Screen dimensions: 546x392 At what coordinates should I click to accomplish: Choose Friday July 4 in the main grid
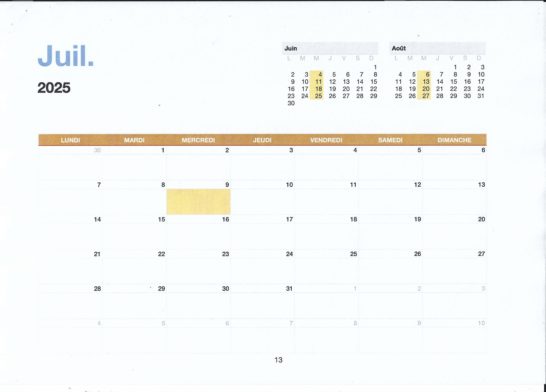click(355, 150)
